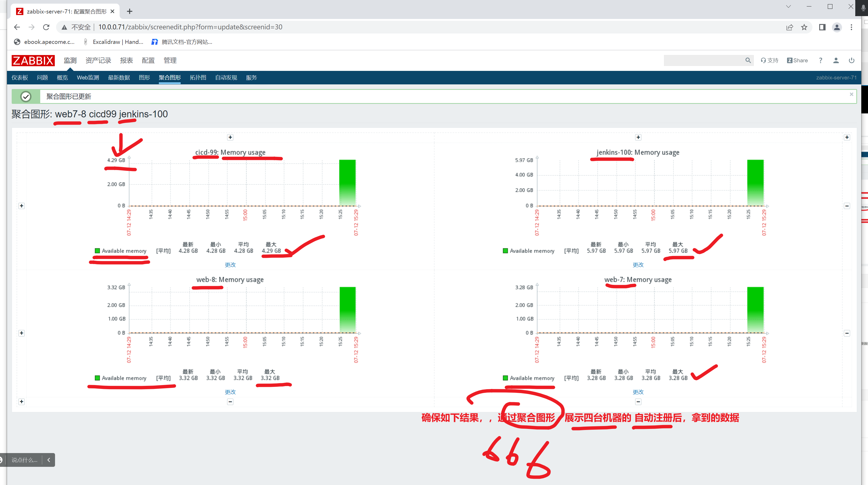
Task: Open the Zabbix Share link
Action: click(x=797, y=60)
